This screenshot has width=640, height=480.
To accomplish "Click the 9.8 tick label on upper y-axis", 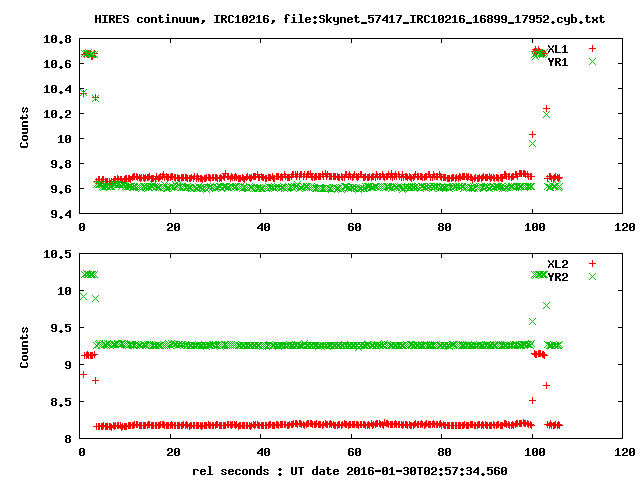I will pyautogui.click(x=61, y=164).
